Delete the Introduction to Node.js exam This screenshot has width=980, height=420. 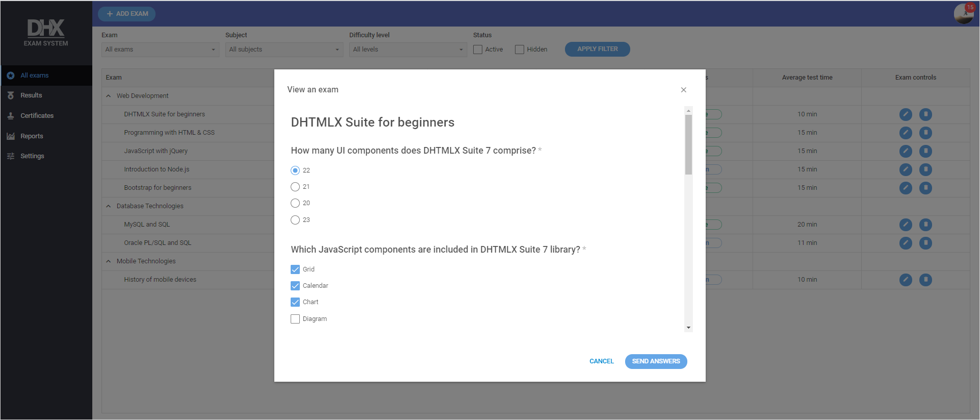click(925, 169)
